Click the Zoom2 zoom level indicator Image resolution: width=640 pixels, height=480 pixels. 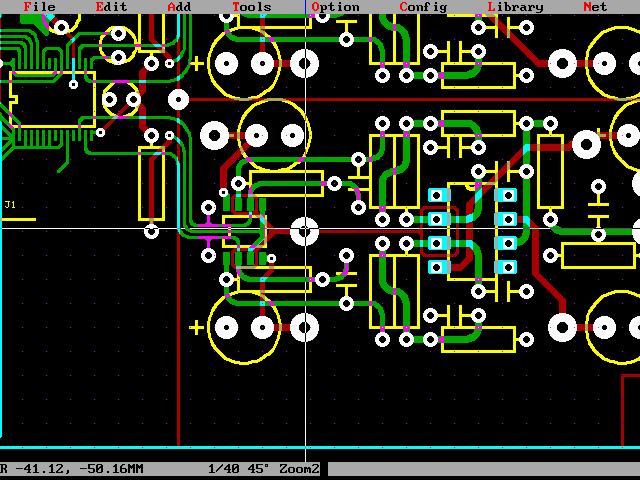(x=298, y=469)
